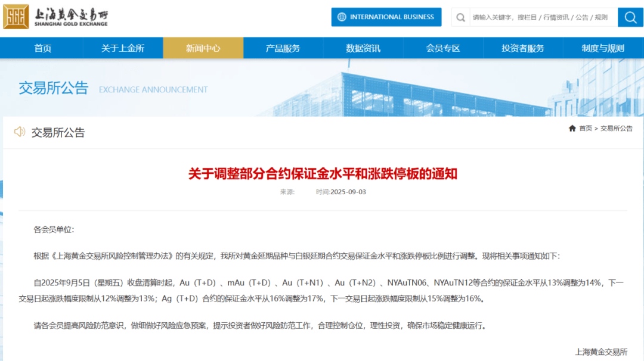Click the 首页 breadcrumb link
Image resolution: width=644 pixels, height=361 pixels.
click(586, 129)
